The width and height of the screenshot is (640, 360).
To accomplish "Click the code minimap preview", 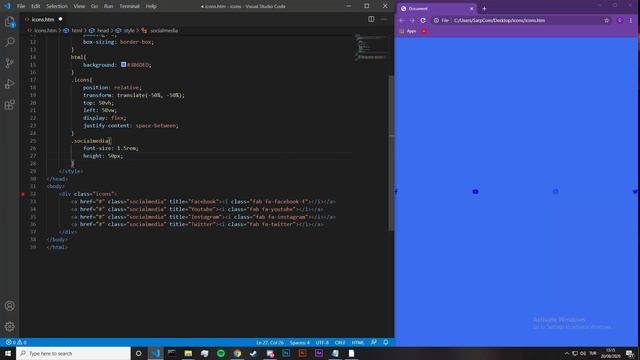I will [371, 47].
